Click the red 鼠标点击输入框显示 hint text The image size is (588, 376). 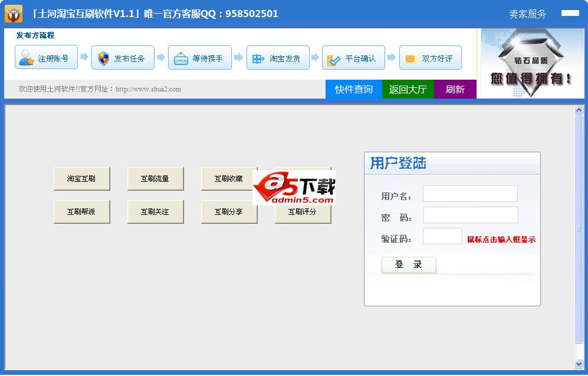tap(501, 240)
